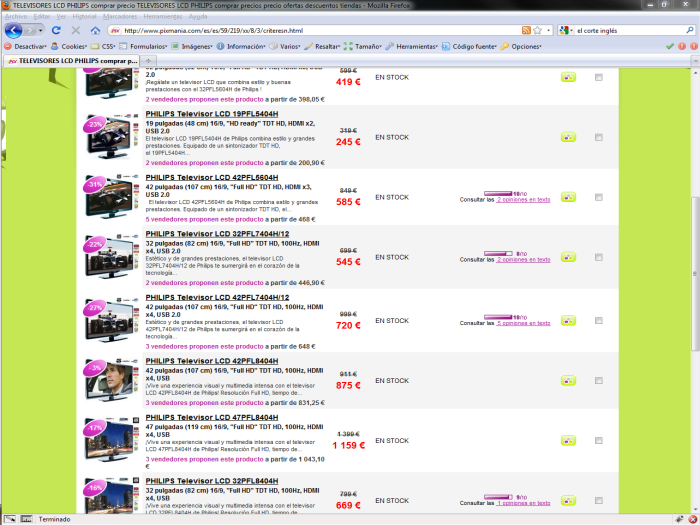Screen dimensions: 700x525
Task: Open PHILIPS Televisor LCD 42PFL5604H link
Action: point(212,177)
